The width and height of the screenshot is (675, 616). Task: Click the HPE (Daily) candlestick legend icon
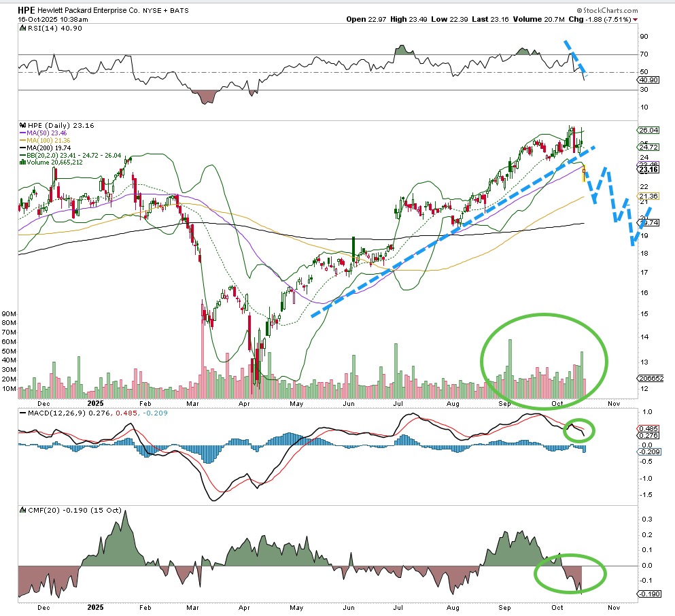click(22, 126)
